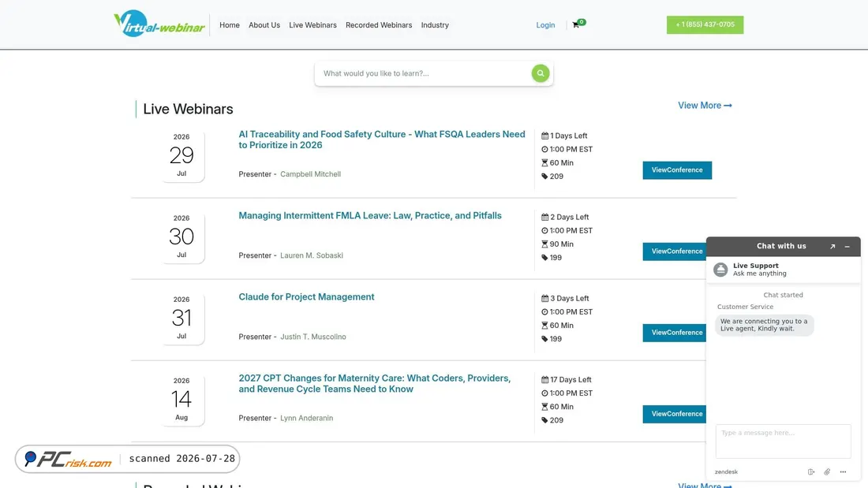Click ViewConference for Claude Project Management
This screenshot has width=868, height=488.
click(x=674, y=333)
